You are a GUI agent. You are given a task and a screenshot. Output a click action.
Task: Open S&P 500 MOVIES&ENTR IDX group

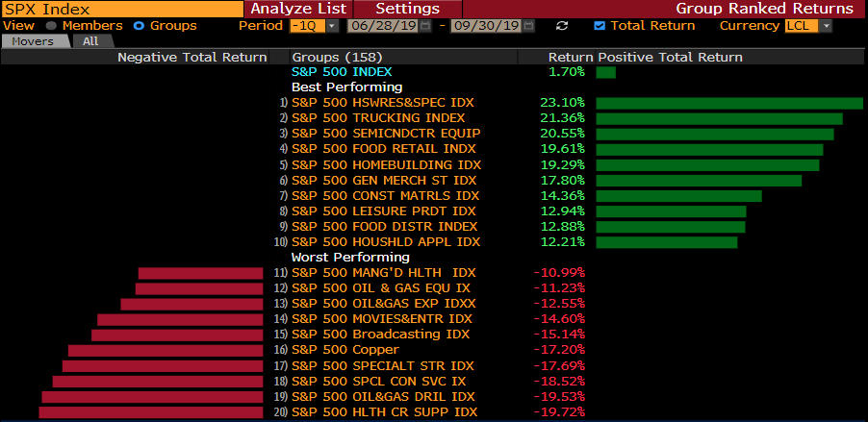pos(382,319)
